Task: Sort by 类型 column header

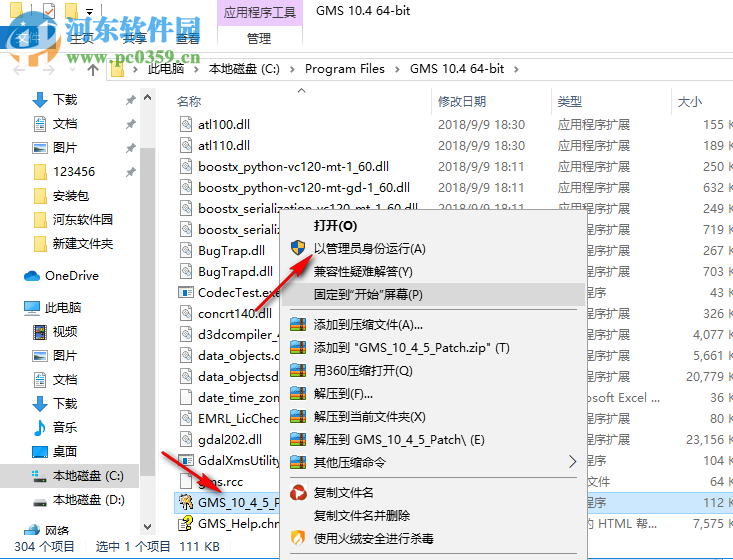Action: tap(569, 101)
